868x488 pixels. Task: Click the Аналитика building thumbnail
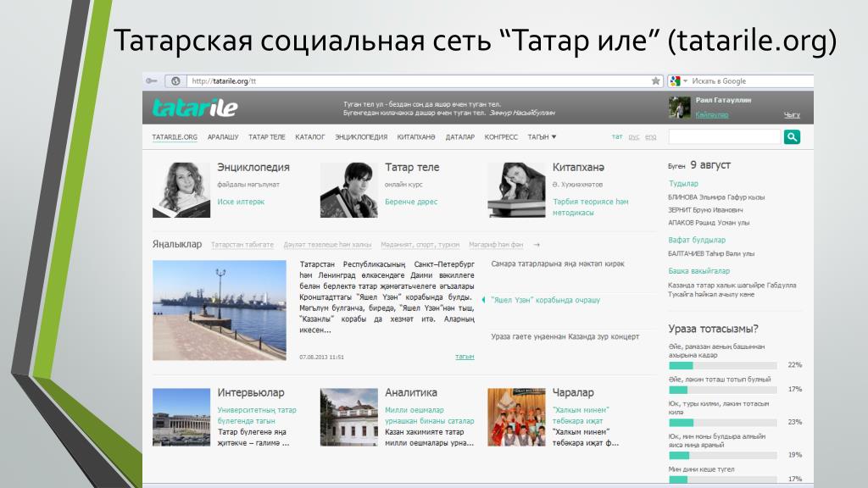(x=348, y=417)
